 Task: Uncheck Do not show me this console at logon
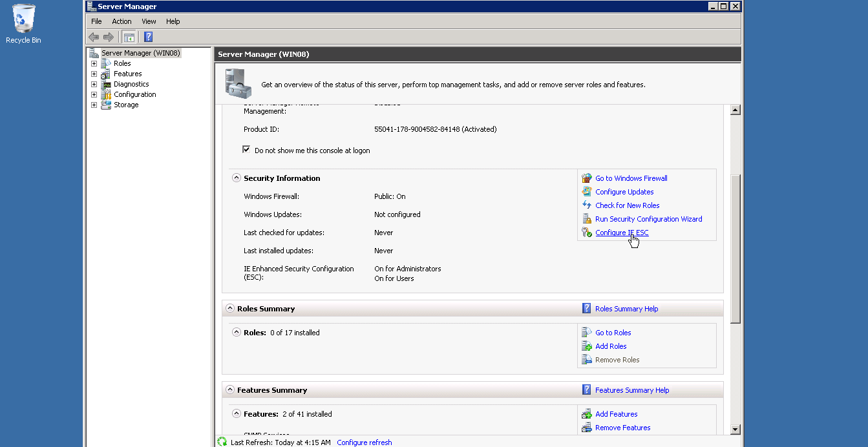[246, 150]
